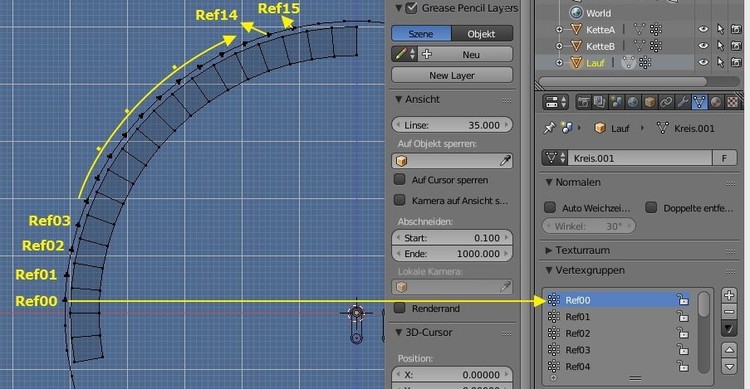750x389 pixels.
Task: Click the New Layer button
Action: pyautogui.click(x=452, y=75)
